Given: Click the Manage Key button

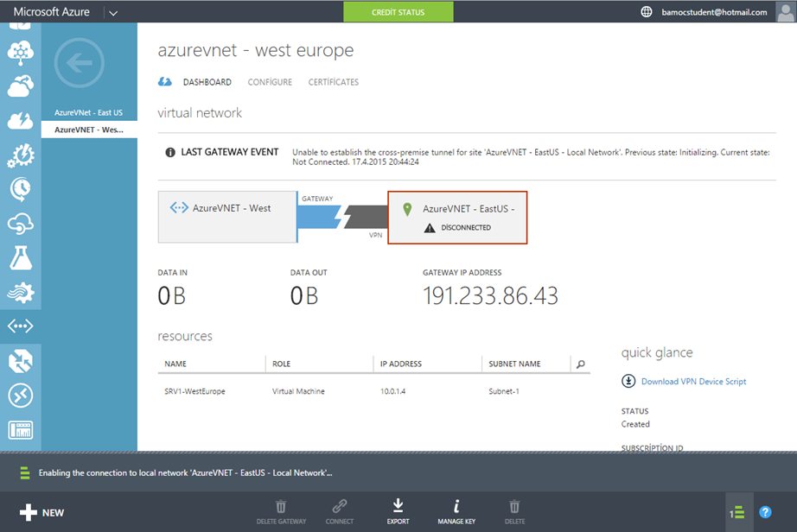Looking at the screenshot, I should pyautogui.click(x=456, y=511).
